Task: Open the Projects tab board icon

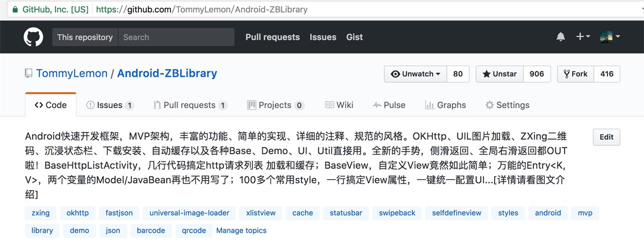Action: coord(252,105)
